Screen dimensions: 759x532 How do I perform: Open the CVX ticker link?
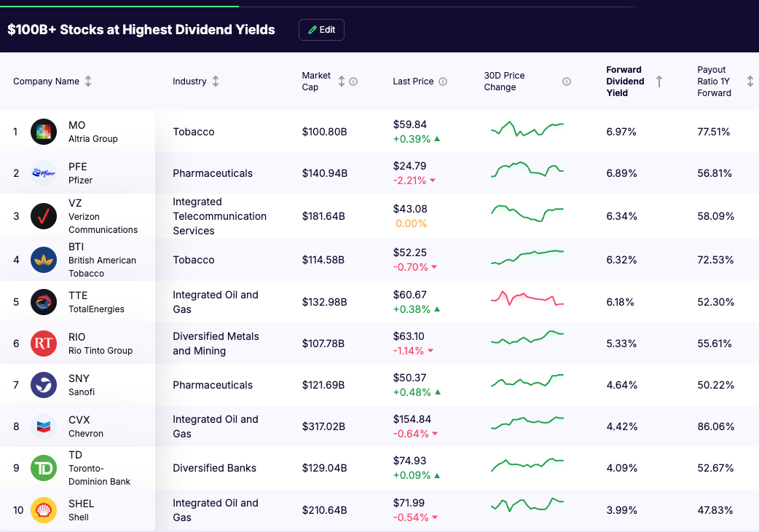pyautogui.click(x=79, y=420)
